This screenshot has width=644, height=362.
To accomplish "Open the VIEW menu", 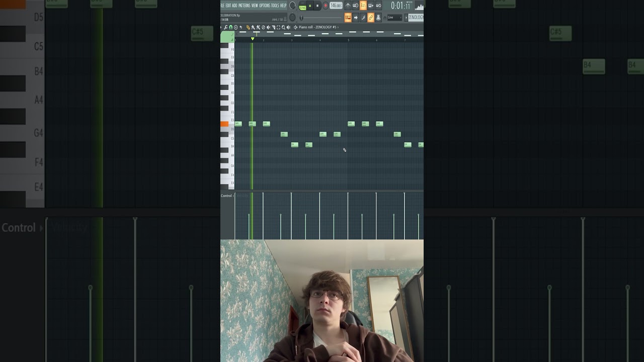I will tap(255, 6).
